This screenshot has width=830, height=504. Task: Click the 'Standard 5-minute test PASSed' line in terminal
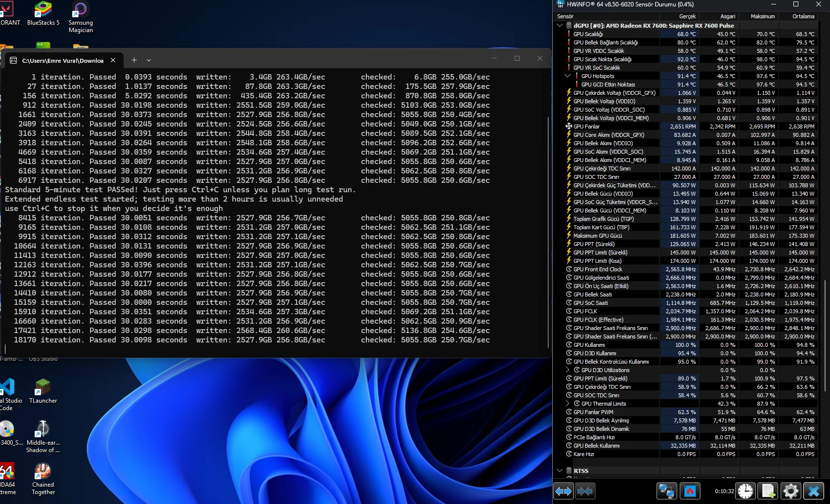[x=180, y=190]
